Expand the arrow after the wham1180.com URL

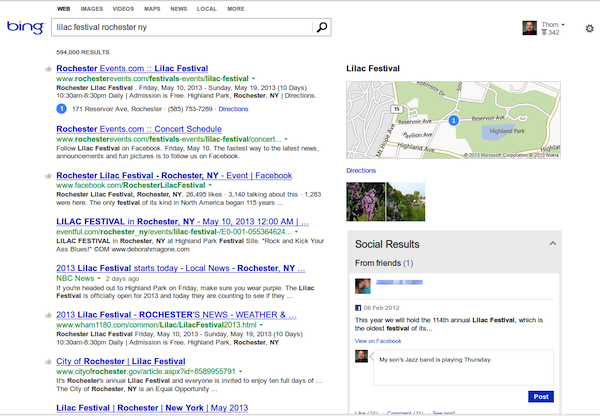[261, 325]
